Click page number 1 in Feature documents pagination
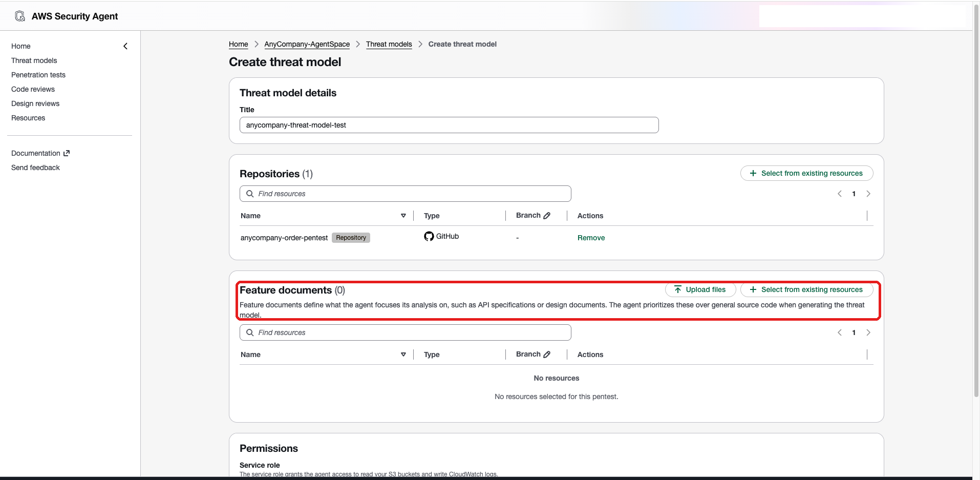This screenshot has height=480, width=980. (854, 332)
